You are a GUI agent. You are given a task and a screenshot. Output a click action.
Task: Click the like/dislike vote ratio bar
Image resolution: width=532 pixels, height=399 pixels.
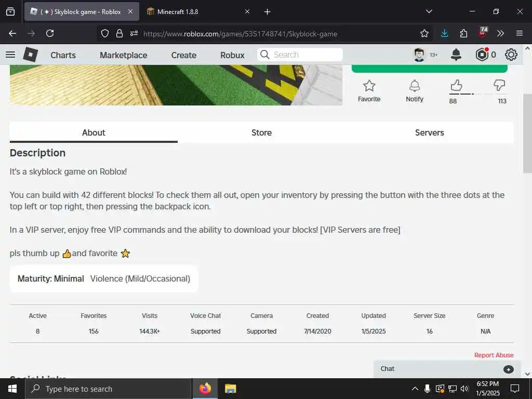coord(478,94)
